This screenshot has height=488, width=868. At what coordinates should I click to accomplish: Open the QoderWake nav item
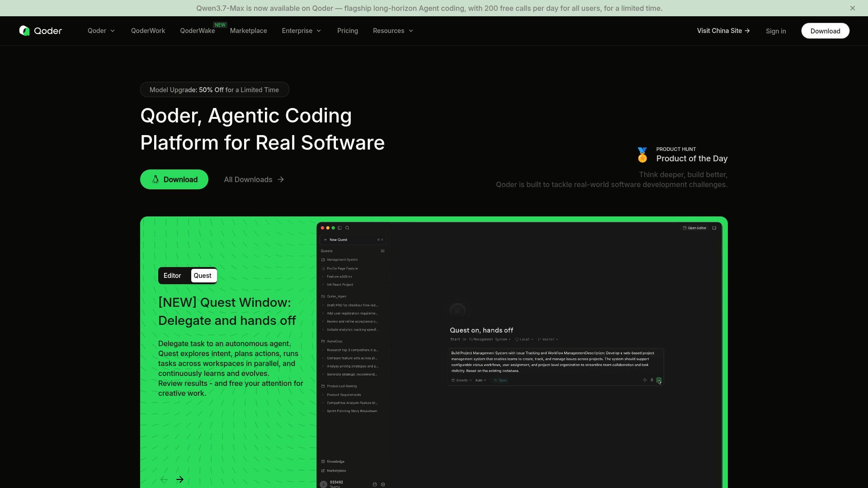[x=198, y=31]
